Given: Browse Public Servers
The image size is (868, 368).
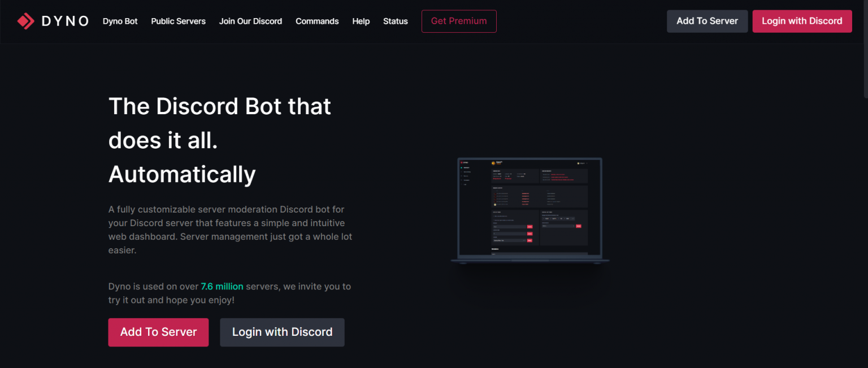Looking at the screenshot, I should coord(178,21).
